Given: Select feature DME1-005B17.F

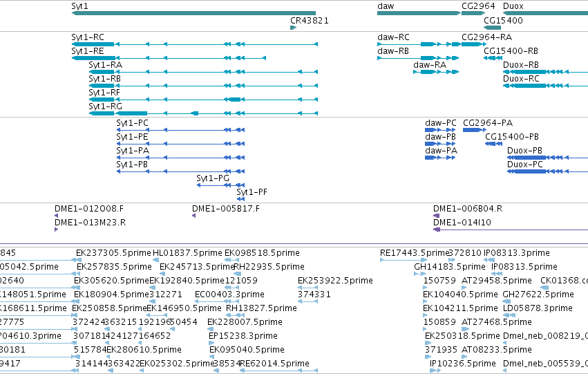Looking at the screenshot, I should tap(194, 216).
